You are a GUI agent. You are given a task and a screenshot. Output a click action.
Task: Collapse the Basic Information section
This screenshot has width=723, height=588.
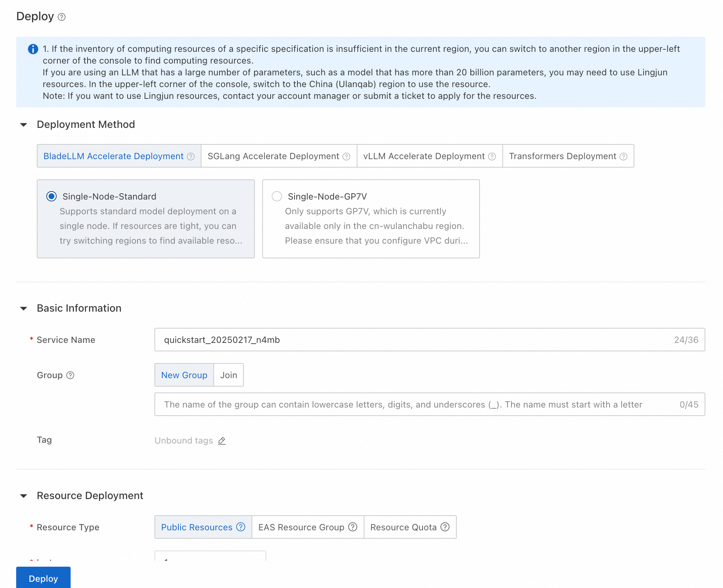coord(24,309)
